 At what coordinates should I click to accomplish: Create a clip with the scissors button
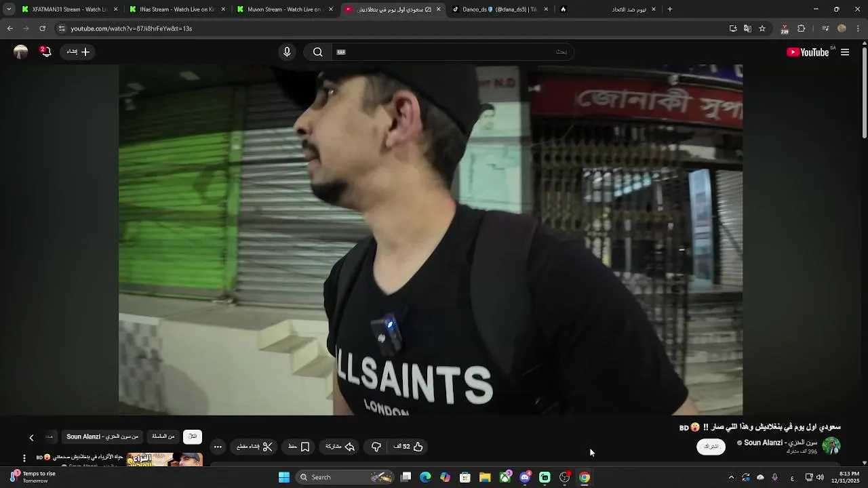pos(255,447)
